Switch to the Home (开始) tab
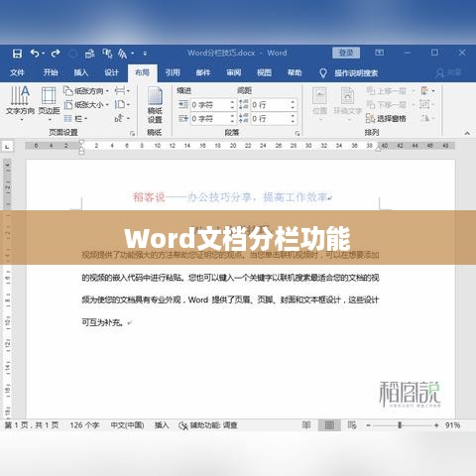 (x=51, y=72)
